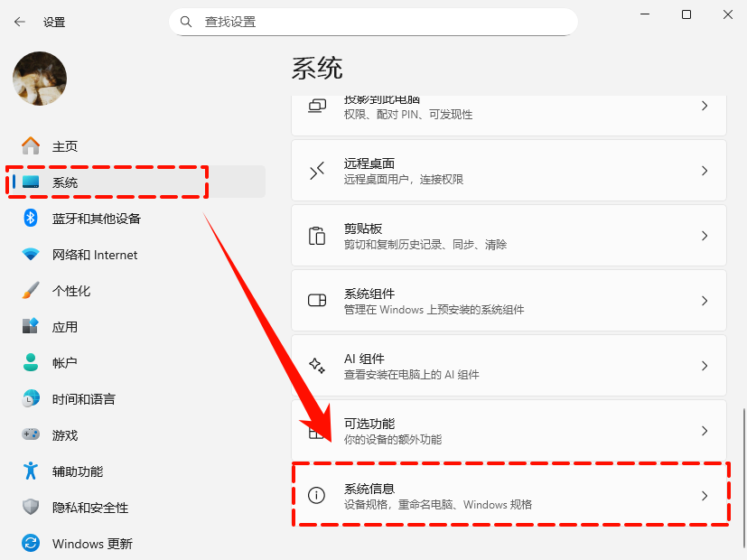Open 系统组件 title text
The width and height of the screenshot is (747, 560).
pos(369,294)
